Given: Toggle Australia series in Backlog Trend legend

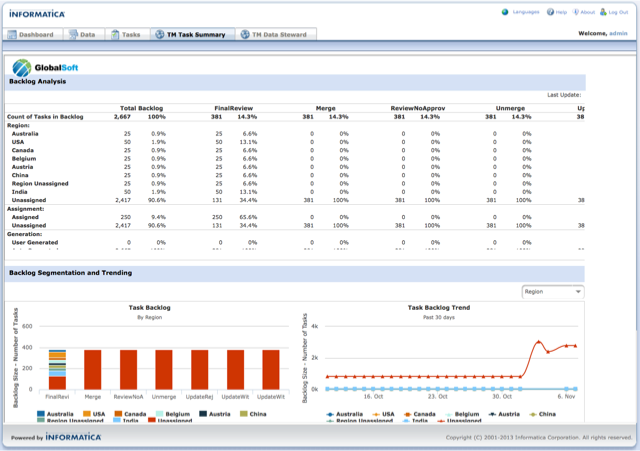Looking at the screenshot, I should click(343, 414).
